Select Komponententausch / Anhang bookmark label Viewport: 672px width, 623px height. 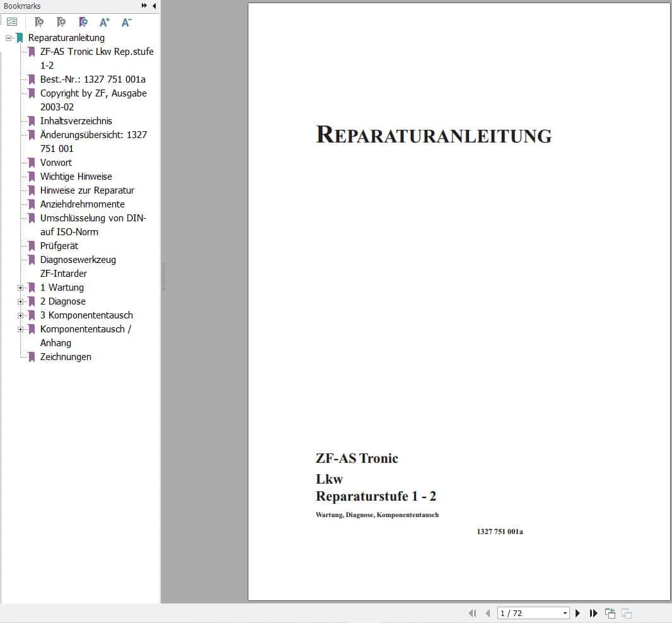tap(86, 335)
